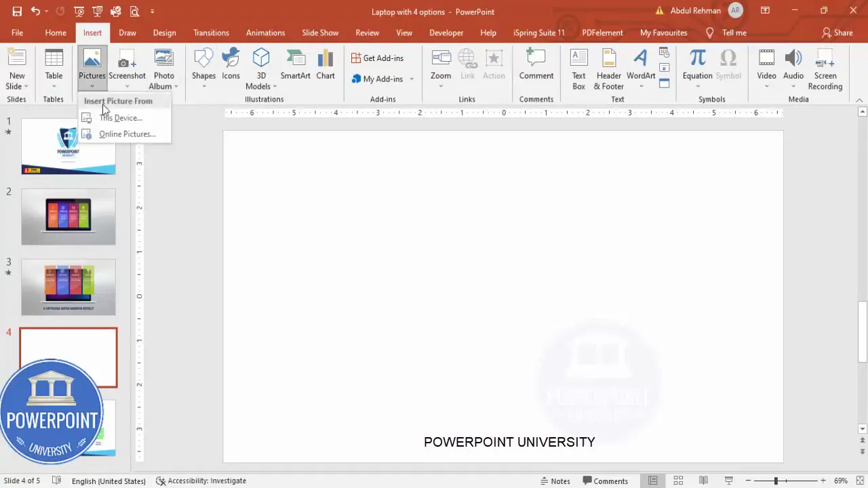Select slide 1 thumbnail

coord(68,146)
